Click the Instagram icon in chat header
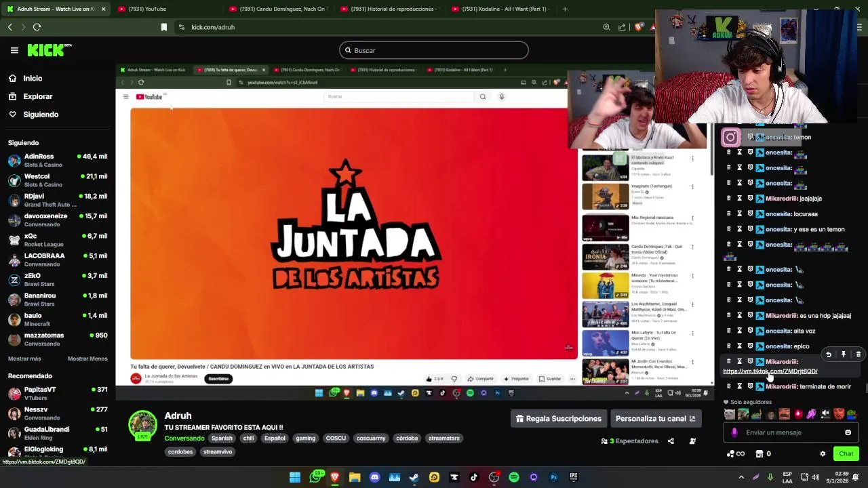Image resolution: width=868 pixels, height=488 pixels. (x=730, y=138)
